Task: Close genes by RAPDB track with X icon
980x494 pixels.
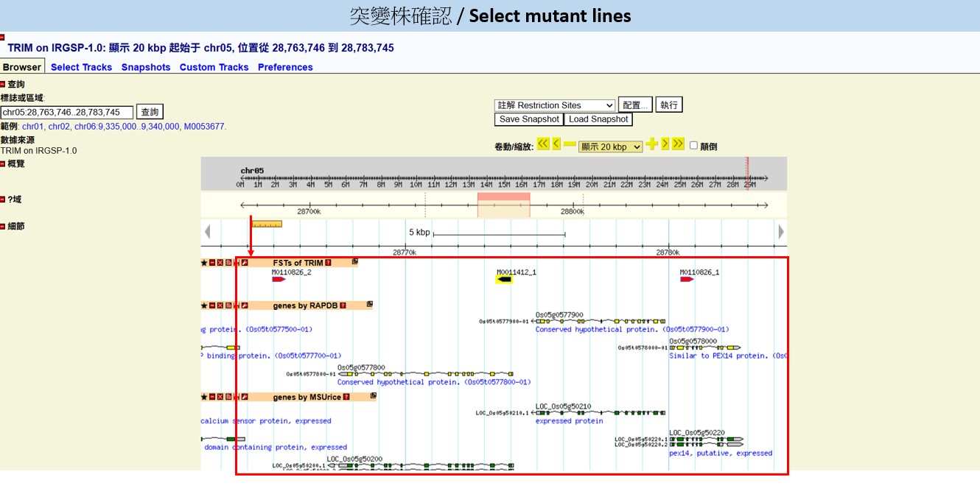Action: point(220,306)
